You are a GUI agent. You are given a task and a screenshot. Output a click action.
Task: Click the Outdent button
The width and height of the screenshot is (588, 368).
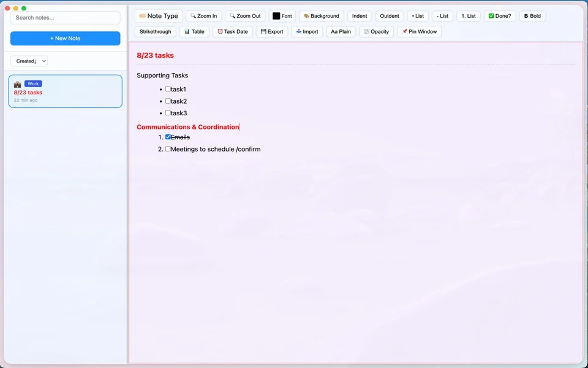click(x=390, y=16)
